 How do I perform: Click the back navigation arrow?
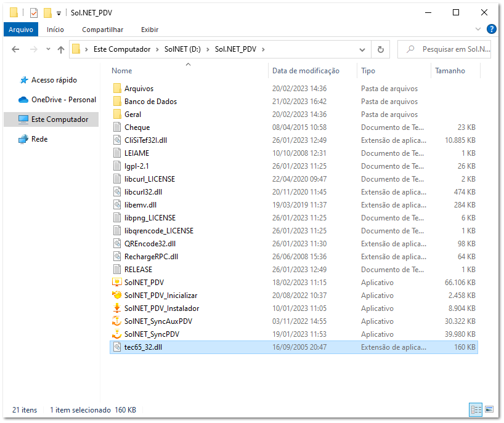coord(15,49)
